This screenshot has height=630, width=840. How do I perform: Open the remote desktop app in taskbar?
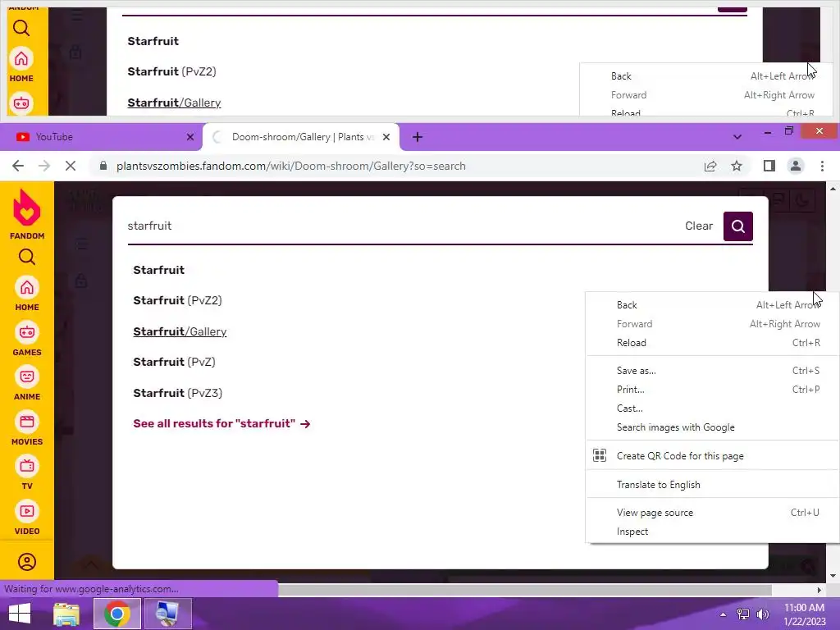coord(167,614)
